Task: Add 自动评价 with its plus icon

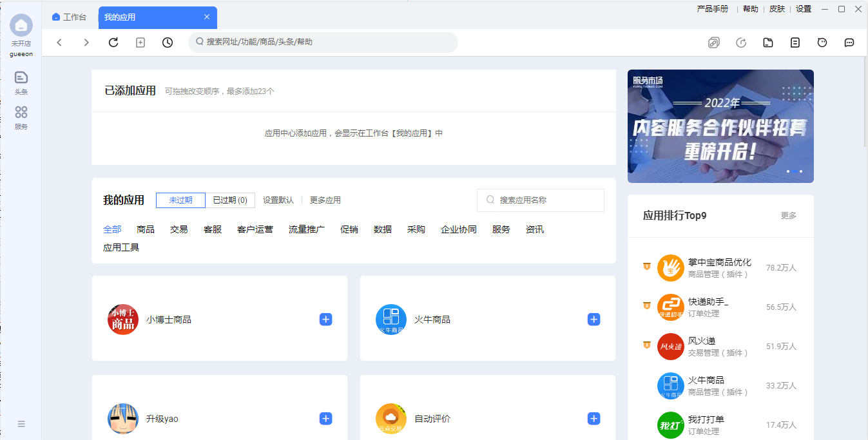Action: point(593,419)
